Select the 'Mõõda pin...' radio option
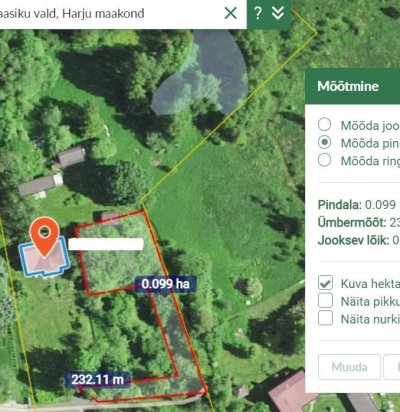Image resolution: width=400 pixels, height=412 pixels. pyautogui.click(x=324, y=142)
